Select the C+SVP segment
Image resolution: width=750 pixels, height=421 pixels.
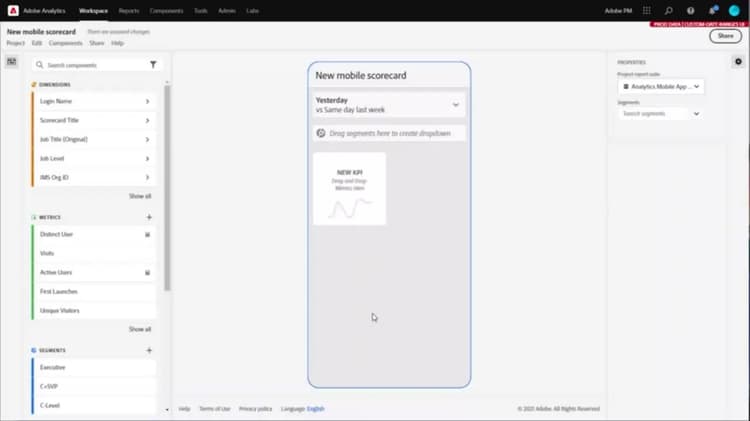(x=94, y=387)
